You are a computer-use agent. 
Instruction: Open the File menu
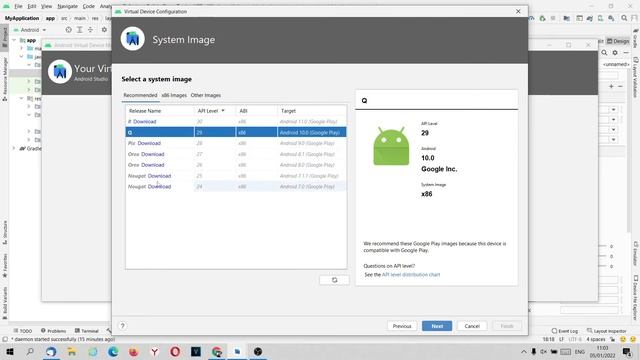[x=18, y=6]
